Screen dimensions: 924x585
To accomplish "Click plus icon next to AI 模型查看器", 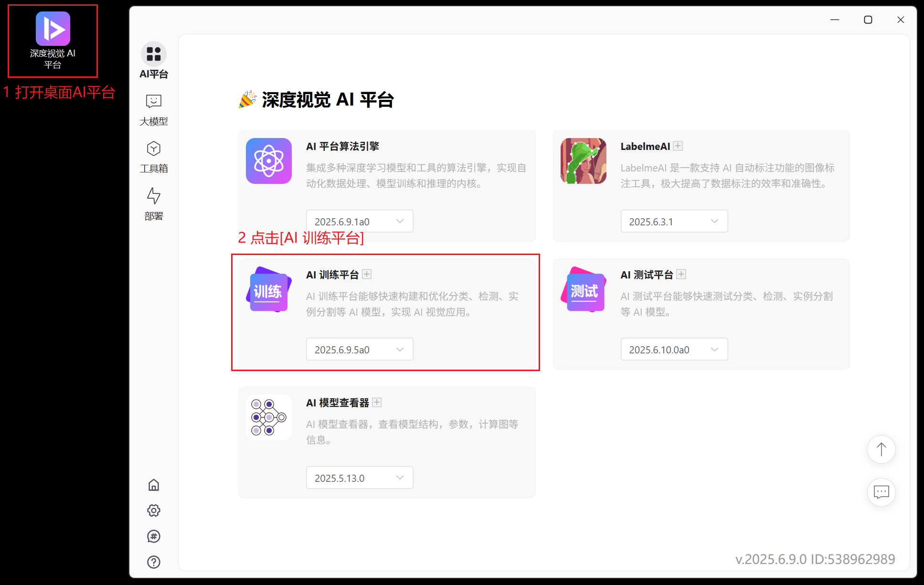I will coord(377,403).
